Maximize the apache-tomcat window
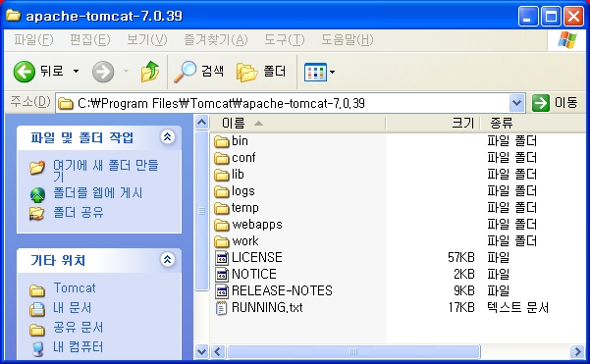The height and width of the screenshot is (364, 590). coord(552,16)
